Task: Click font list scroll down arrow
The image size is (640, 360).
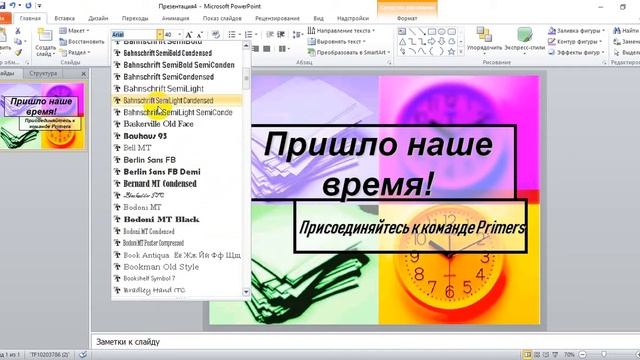Action: [246, 292]
